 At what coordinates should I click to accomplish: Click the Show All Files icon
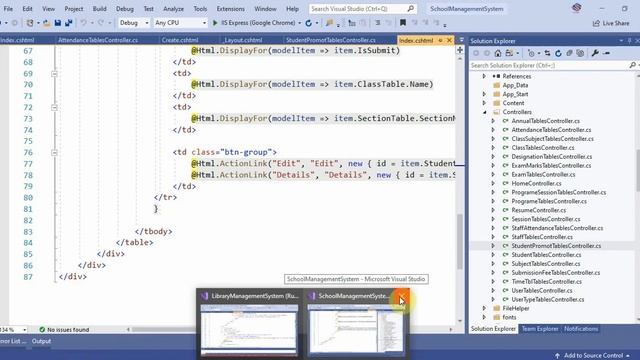580,53
